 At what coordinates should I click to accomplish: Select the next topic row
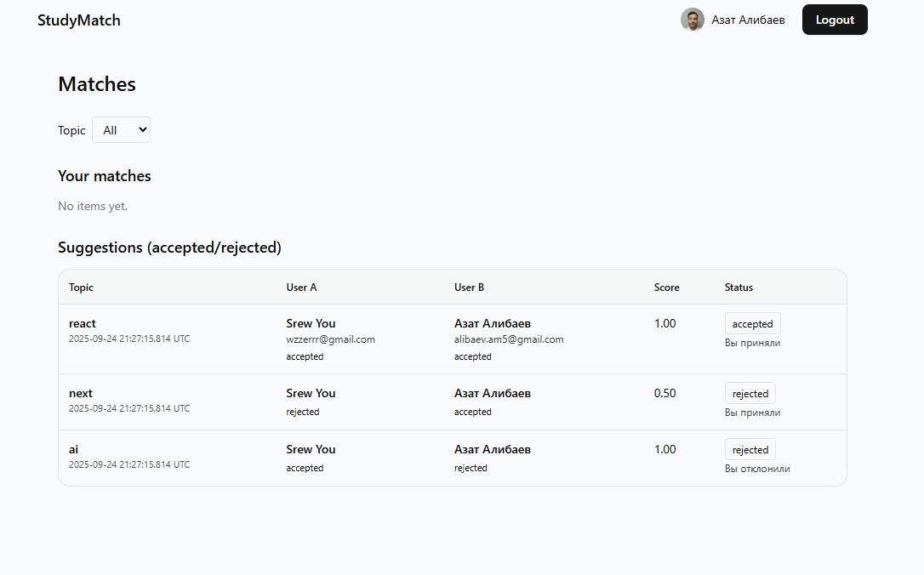[x=81, y=393]
